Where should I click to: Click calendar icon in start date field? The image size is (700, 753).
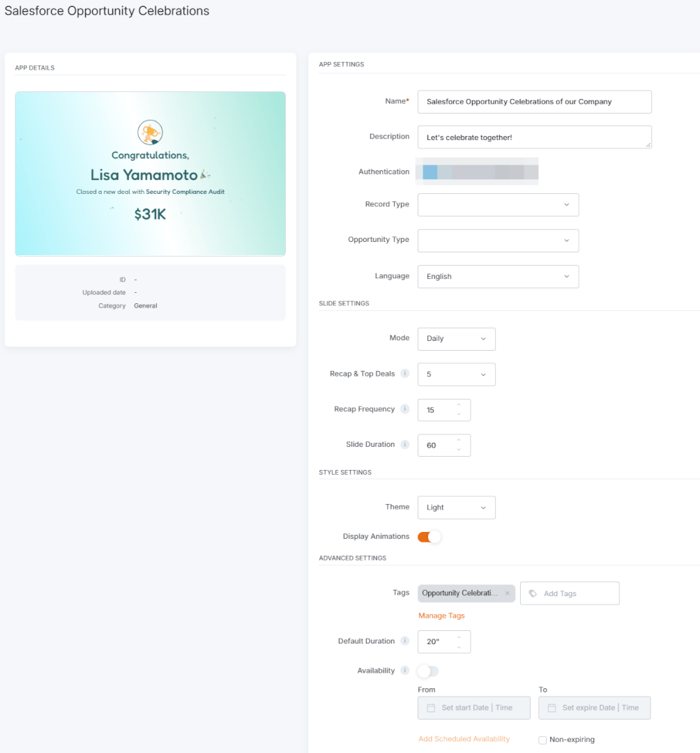point(431,708)
